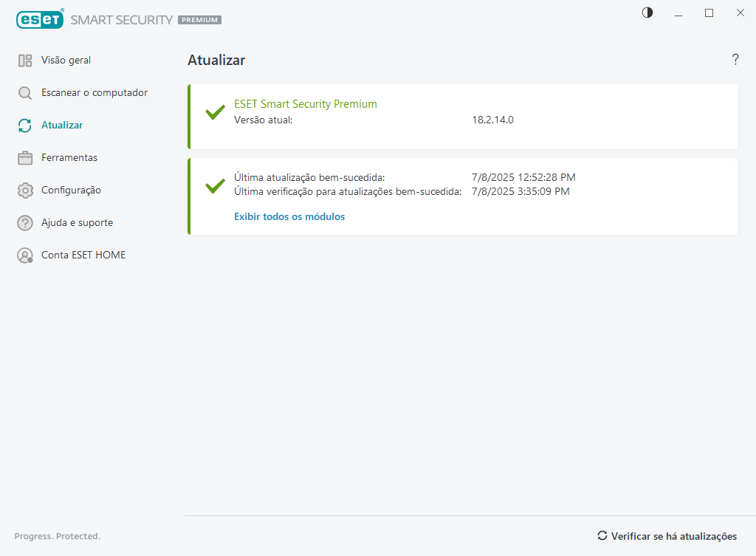Click the magnifier icon for Escanear o computador
Screen dimensions: 756x556
(25, 93)
